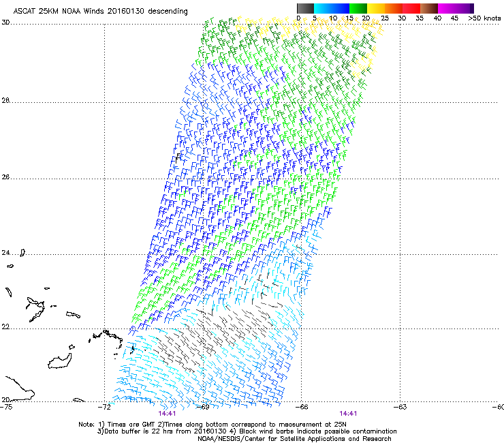Click the brown 35-40 knots legend swatch
504x443 pixels.
point(429,8)
